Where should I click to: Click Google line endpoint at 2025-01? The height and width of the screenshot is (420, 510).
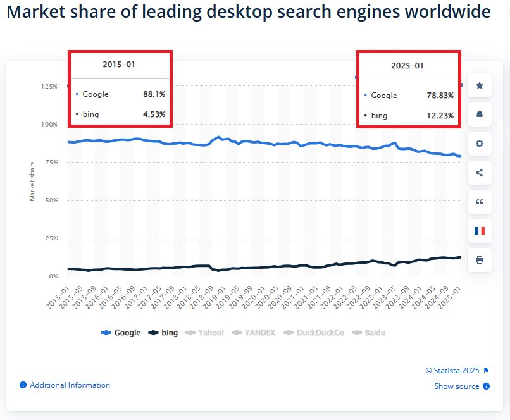point(459,156)
